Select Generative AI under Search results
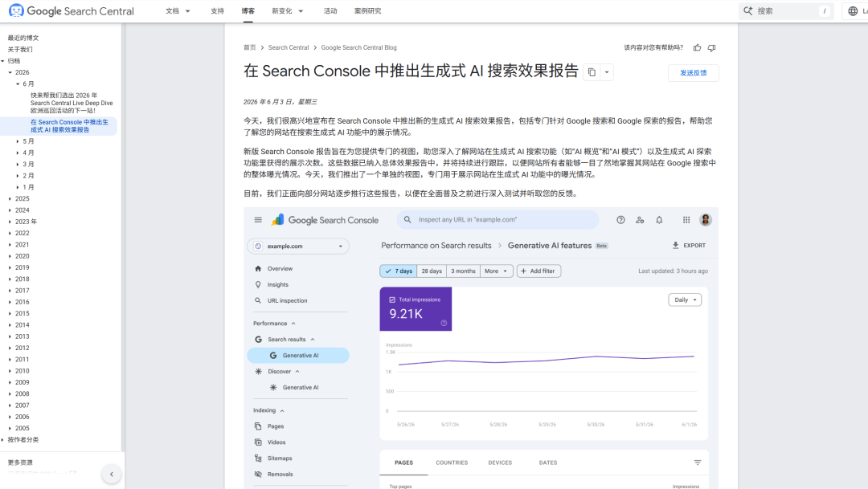868x489 pixels. 298,355
